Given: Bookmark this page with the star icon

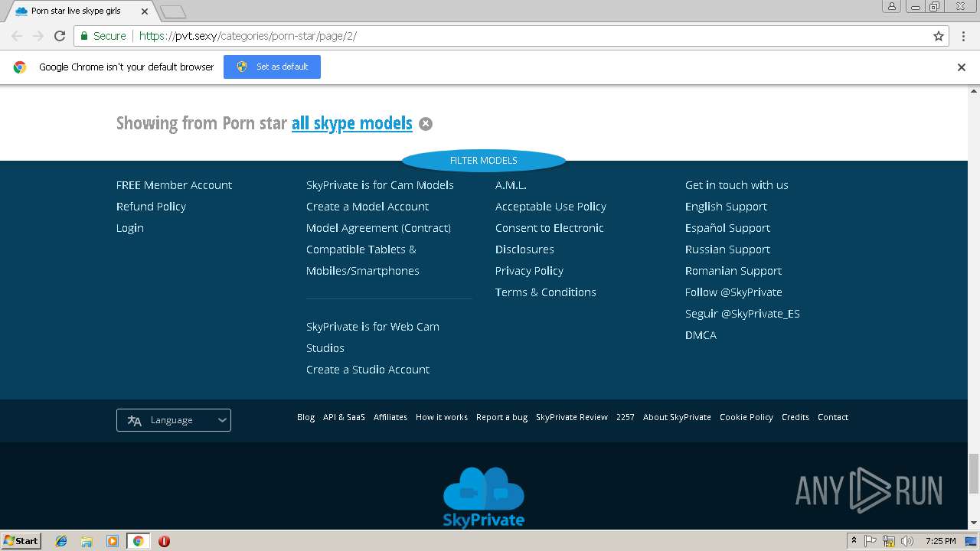Looking at the screenshot, I should [939, 36].
